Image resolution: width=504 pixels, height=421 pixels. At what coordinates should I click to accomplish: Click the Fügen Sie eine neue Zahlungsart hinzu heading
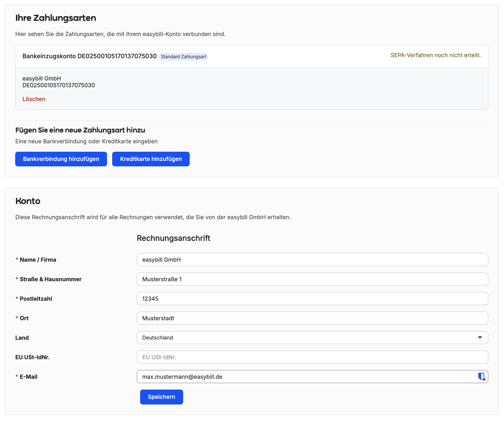pyautogui.click(x=80, y=130)
